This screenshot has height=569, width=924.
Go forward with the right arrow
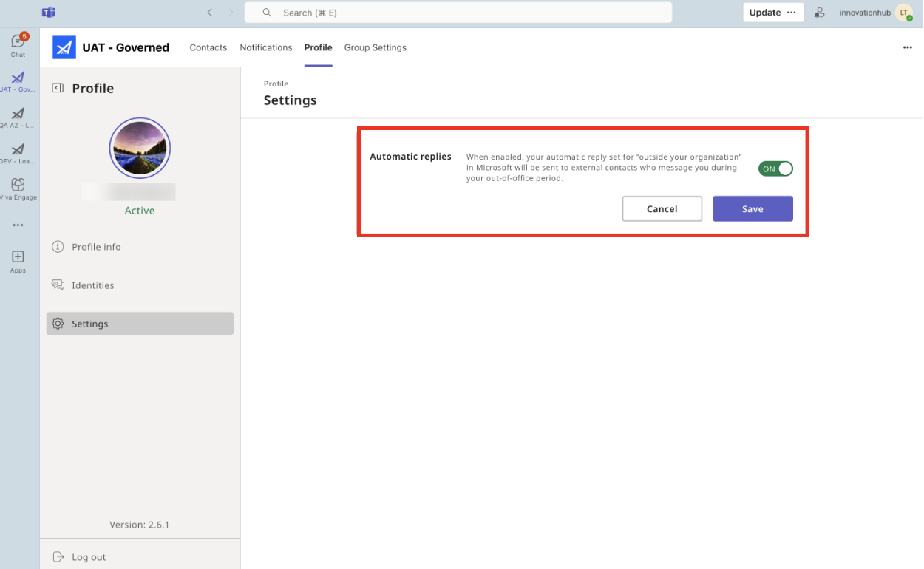[231, 13]
